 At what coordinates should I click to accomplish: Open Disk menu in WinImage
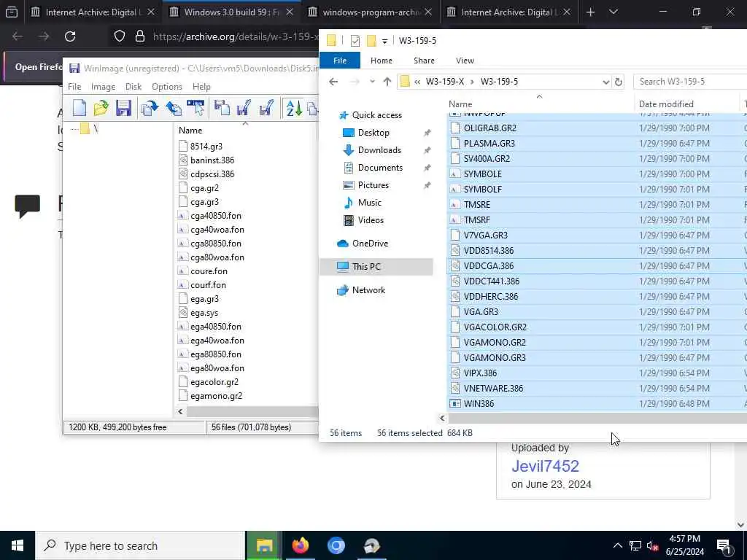[x=133, y=87]
